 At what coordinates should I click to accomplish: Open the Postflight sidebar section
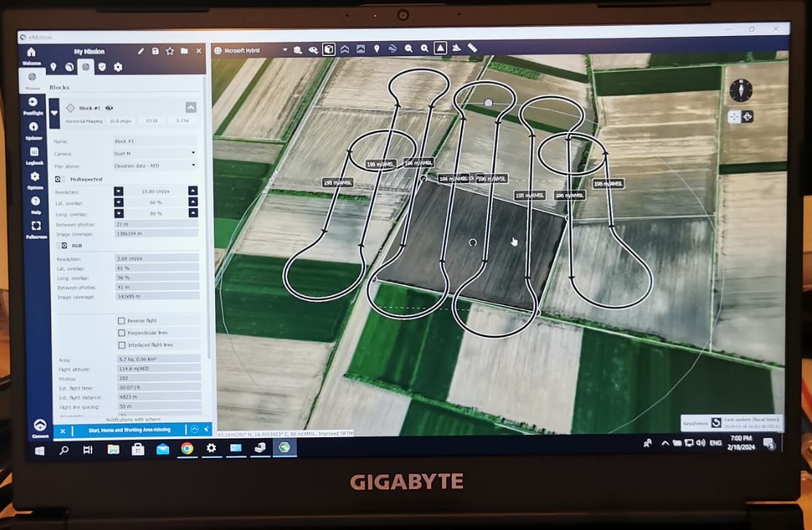(33, 106)
